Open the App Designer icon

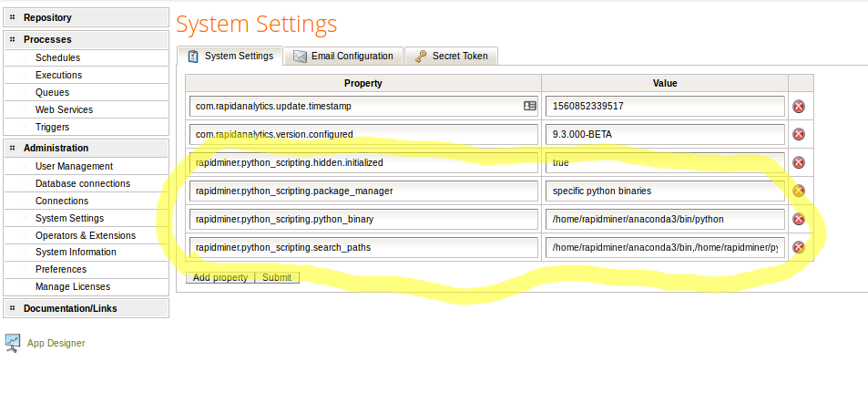tap(13, 343)
